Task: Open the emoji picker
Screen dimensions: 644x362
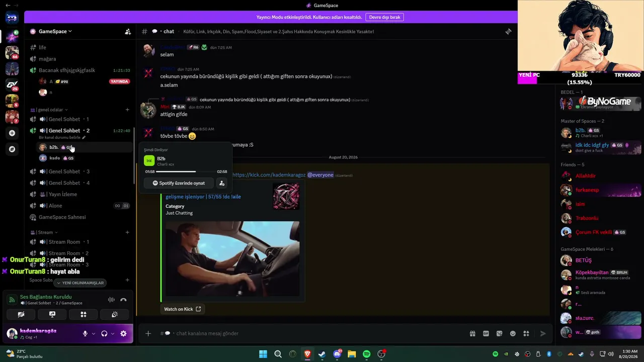Action: coord(513,333)
